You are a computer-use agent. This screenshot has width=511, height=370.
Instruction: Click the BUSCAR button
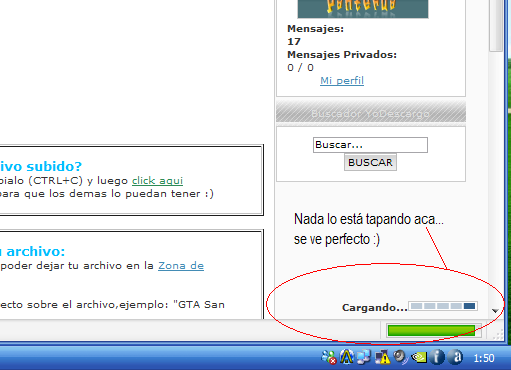coord(370,162)
